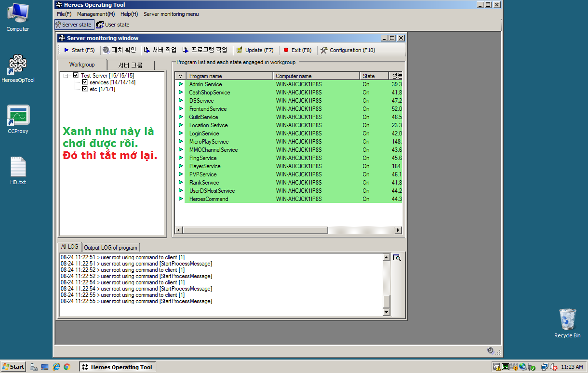Open the 프로그램 작업 toolbar item
The image size is (588, 373).
coord(205,50)
